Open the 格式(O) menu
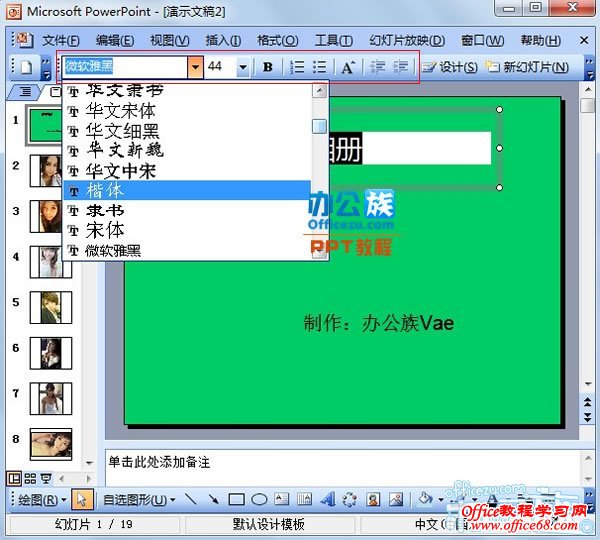Image resolution: width=600 pixels, height=540 pixels. pyautogui.click(x=277, y=40)
